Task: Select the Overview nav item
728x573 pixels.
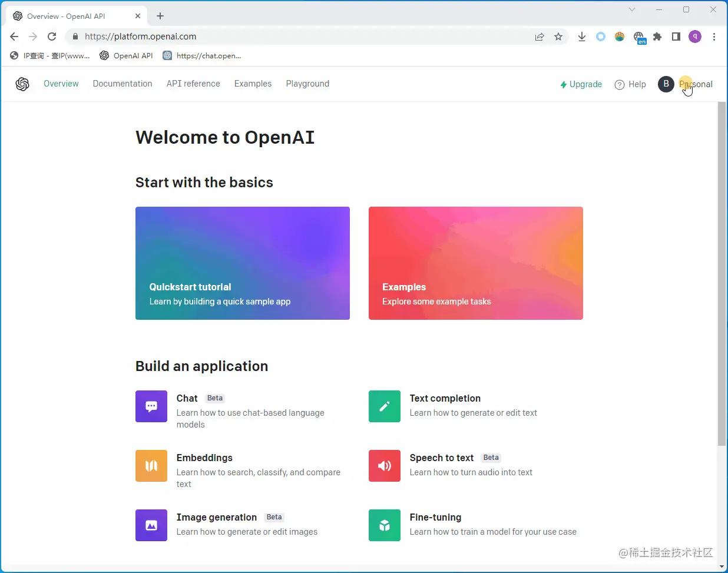Action: [61, 84]
